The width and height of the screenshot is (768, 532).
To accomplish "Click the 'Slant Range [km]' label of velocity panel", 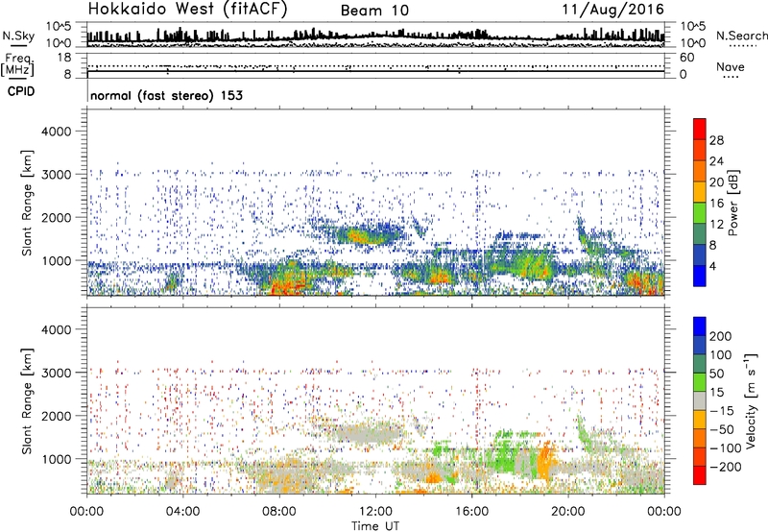I will point(27,401).
